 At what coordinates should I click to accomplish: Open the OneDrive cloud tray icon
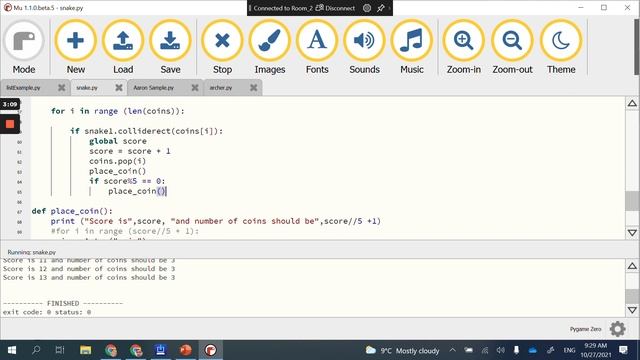tap(533, 350)
